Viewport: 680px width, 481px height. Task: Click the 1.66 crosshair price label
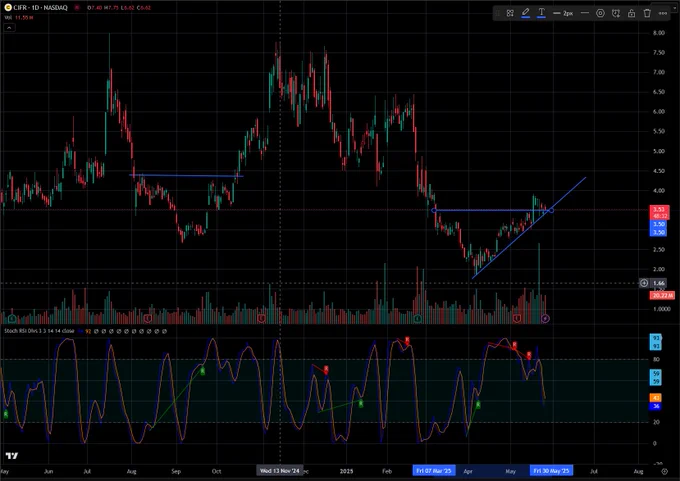[659, 283]
